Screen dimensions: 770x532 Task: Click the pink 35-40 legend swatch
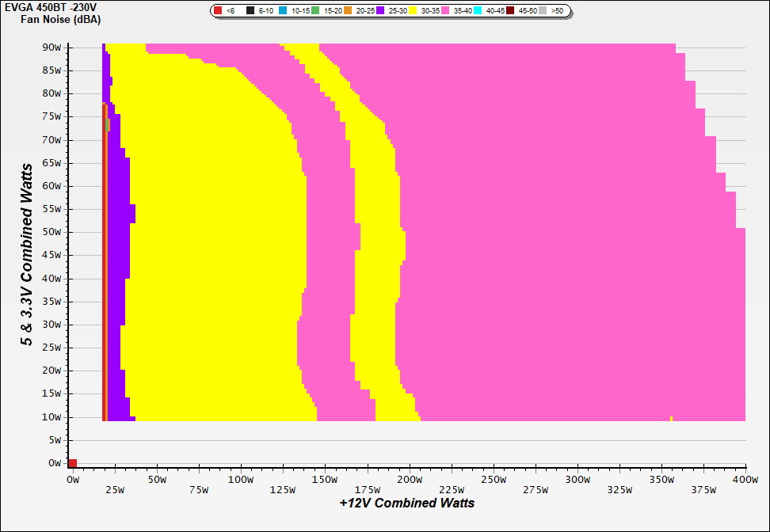point(445,11)
